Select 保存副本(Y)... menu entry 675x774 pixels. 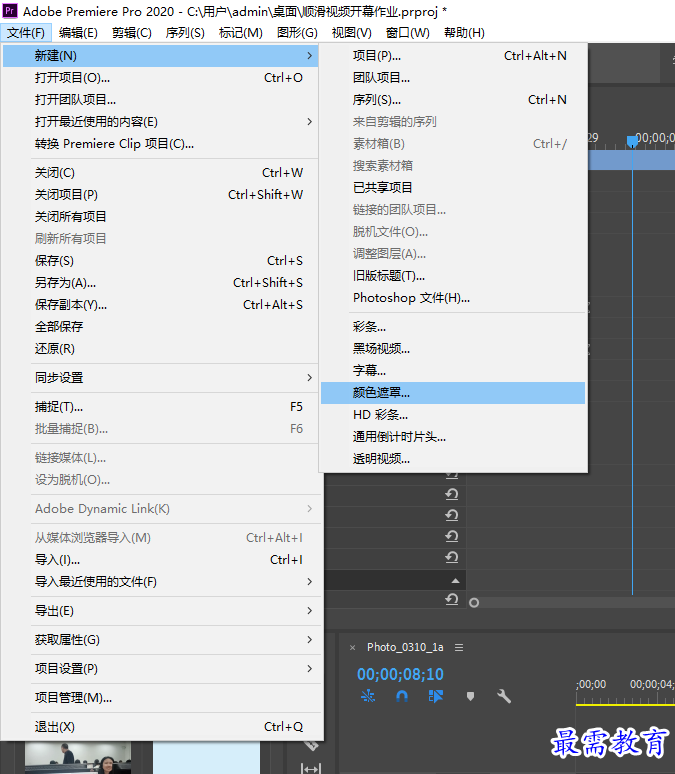point(160,305)
